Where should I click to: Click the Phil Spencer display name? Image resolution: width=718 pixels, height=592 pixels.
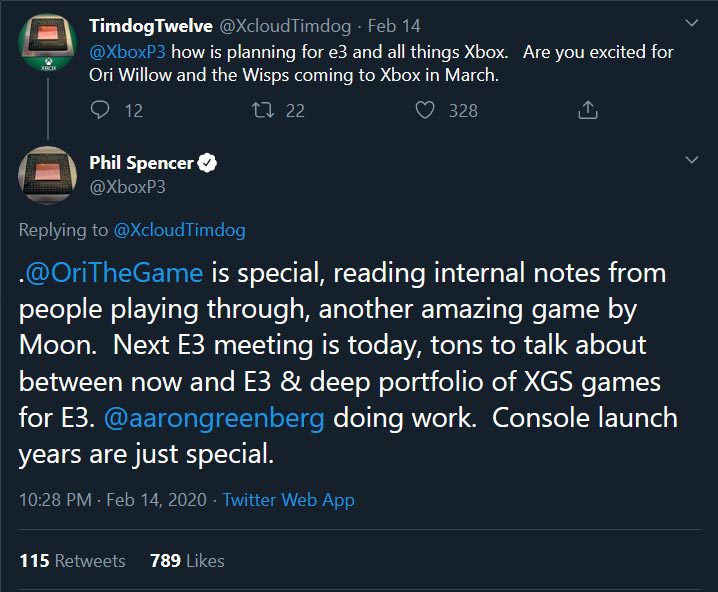(x=142, y=163)
